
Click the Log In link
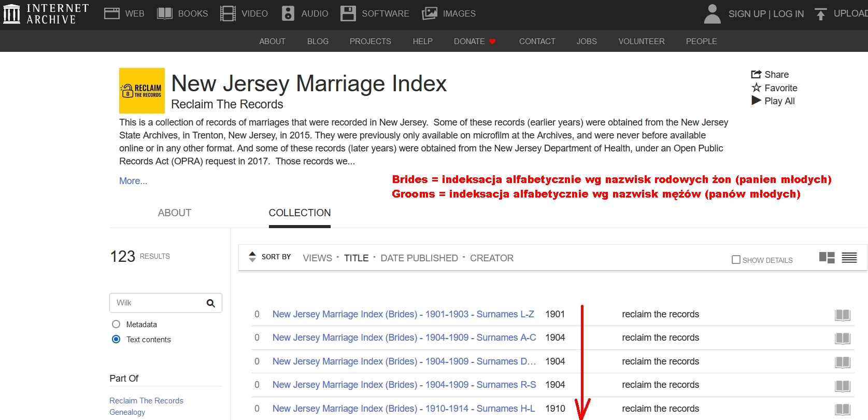click(788, 14)
